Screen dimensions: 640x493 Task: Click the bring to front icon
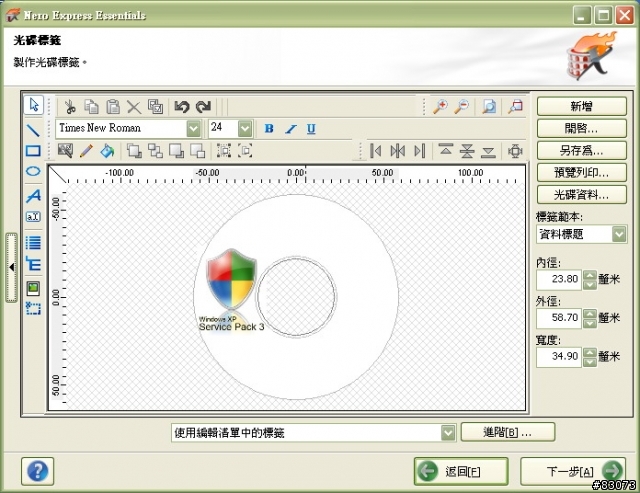tap(134, 151)
